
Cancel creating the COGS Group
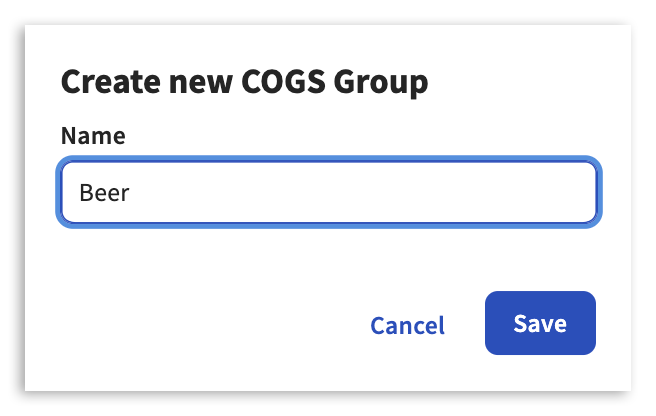point(407,325)
